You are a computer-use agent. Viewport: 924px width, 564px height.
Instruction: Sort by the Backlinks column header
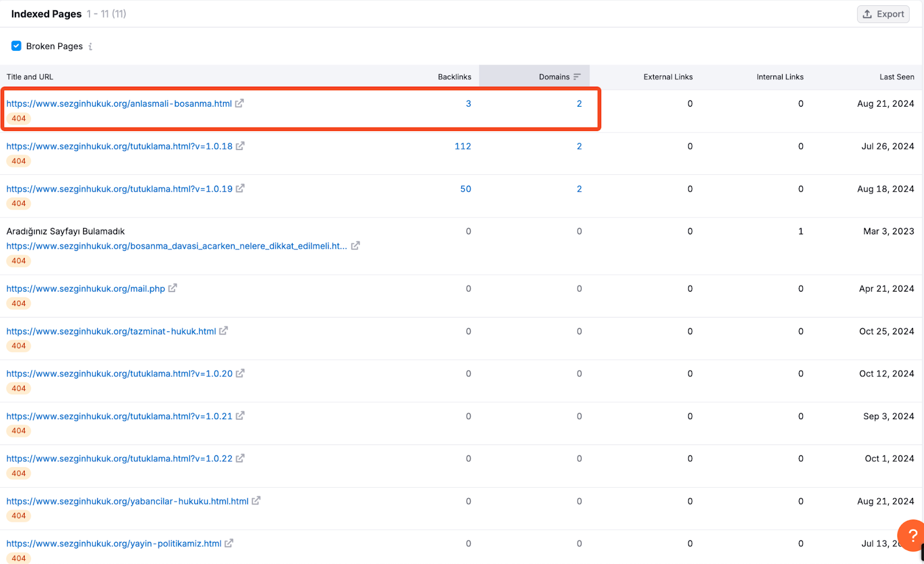454,77
